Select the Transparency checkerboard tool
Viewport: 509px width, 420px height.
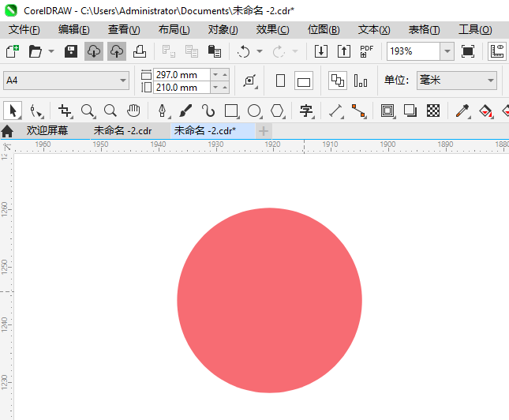pos(433,111)
